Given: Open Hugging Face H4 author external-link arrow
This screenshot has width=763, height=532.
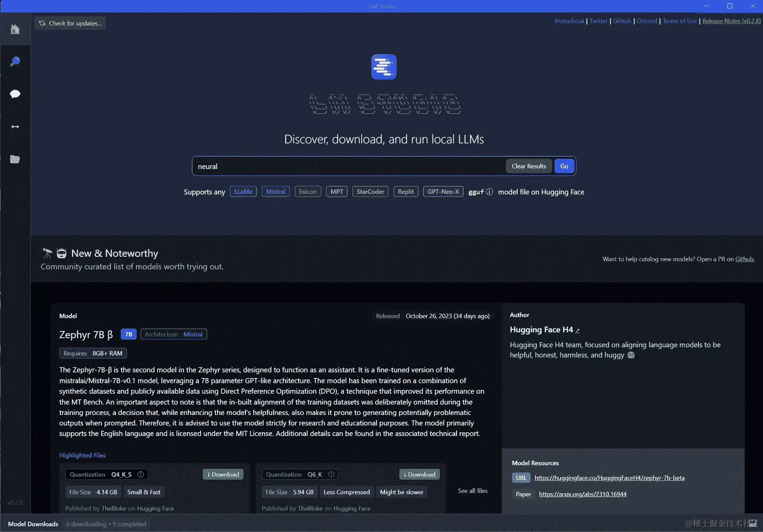Looking at the screenshot, I should point(578,330).
